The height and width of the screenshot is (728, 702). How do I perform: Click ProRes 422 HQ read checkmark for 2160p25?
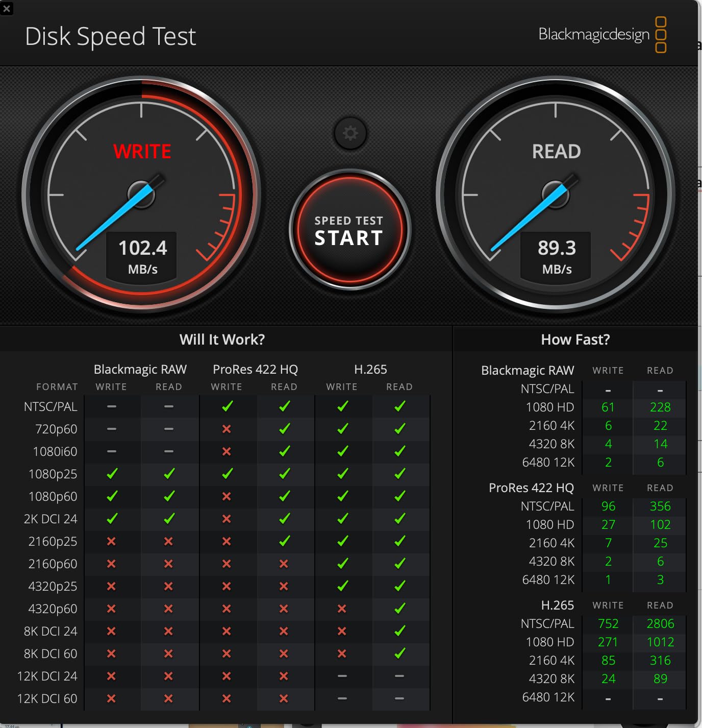284,541
